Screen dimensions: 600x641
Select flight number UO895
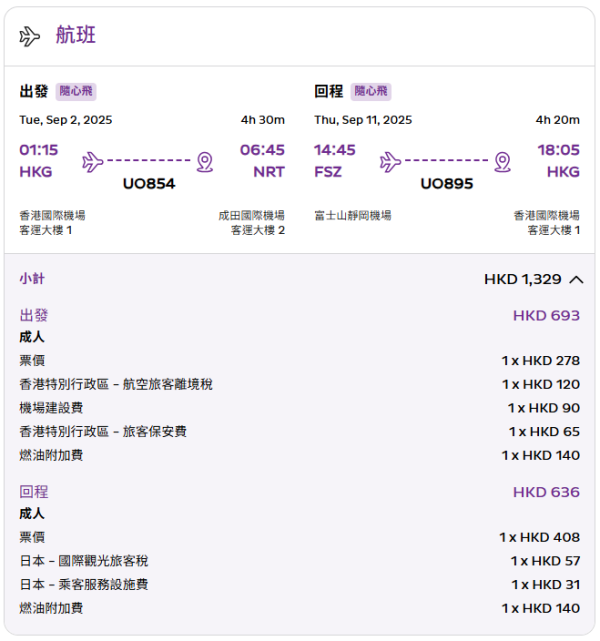point(447,184)
